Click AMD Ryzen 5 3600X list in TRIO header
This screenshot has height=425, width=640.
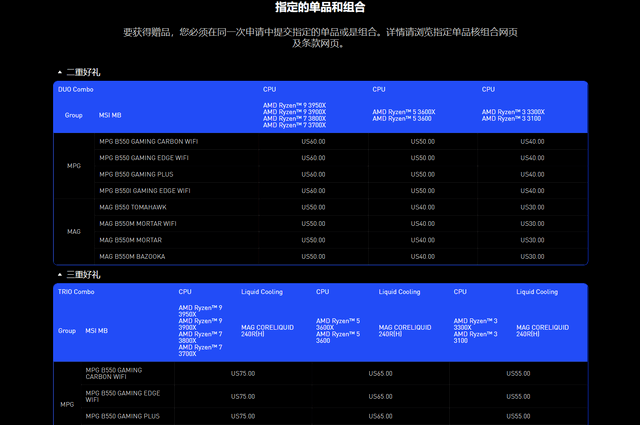click(338, 331)
